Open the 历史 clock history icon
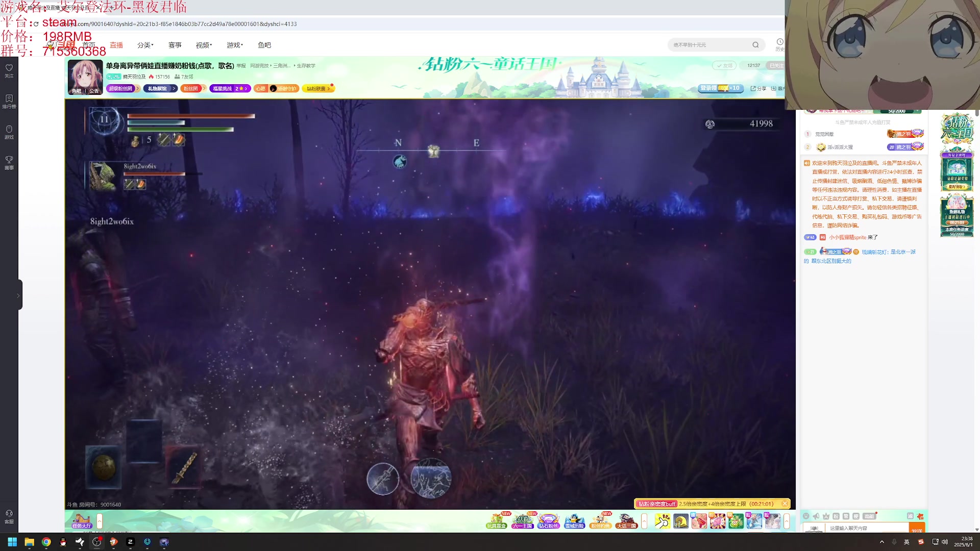This screenshot has width=980, height=551. (779, 44)
